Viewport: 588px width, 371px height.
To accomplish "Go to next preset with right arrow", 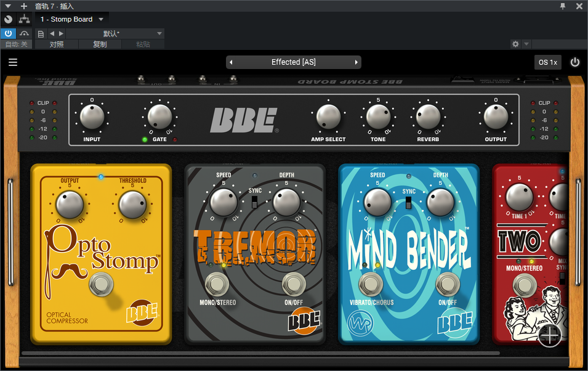I will point(356,62).
